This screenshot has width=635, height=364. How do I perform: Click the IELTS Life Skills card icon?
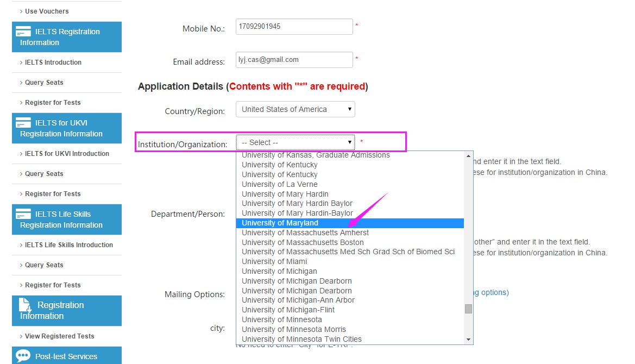tap(23, 214)
